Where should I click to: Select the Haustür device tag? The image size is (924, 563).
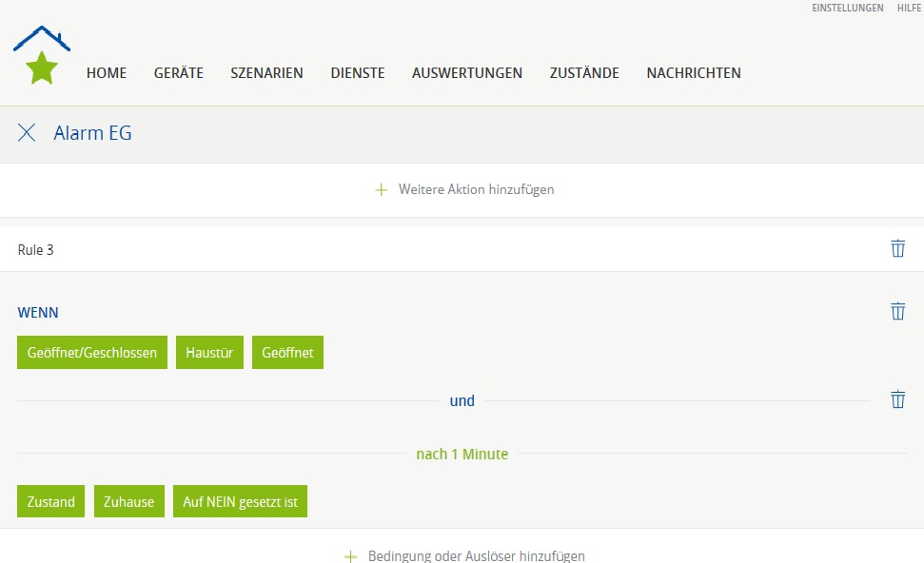(x=209, y=352)
